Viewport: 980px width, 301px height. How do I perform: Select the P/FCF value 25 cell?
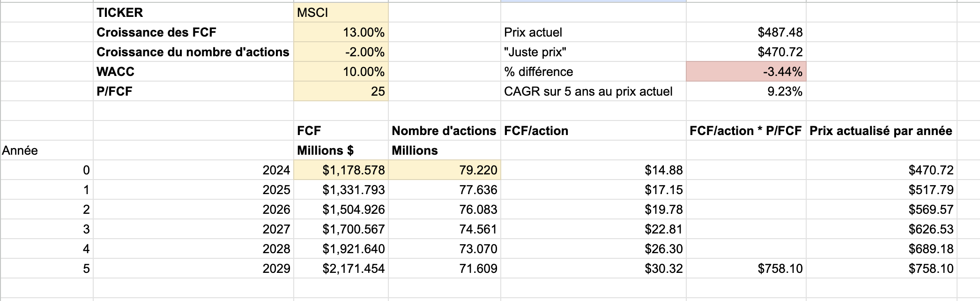[x=341, y=91]
